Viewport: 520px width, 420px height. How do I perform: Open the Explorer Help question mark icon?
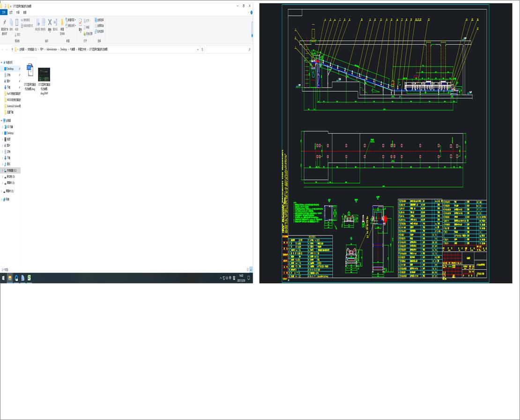(x=252, y=12)
